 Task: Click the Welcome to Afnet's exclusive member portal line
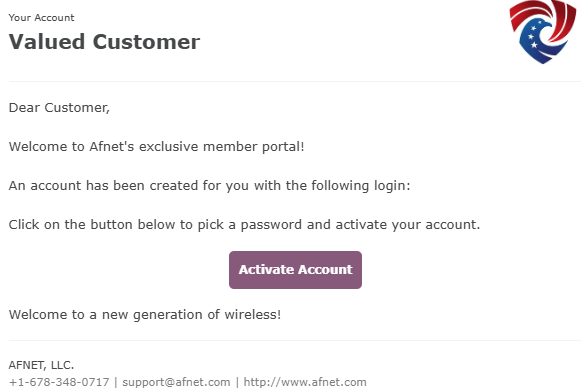pyautogui.click(x=156, y=146)
